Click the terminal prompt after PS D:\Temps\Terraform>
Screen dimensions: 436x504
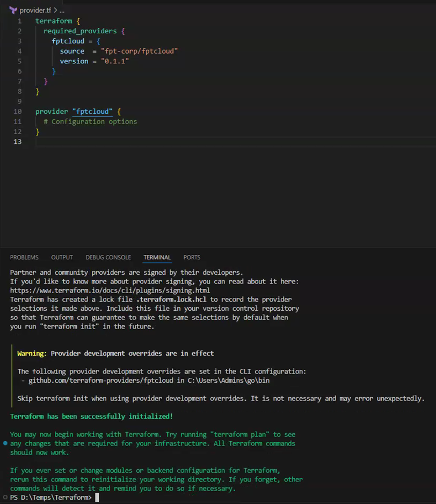[97, 498]
